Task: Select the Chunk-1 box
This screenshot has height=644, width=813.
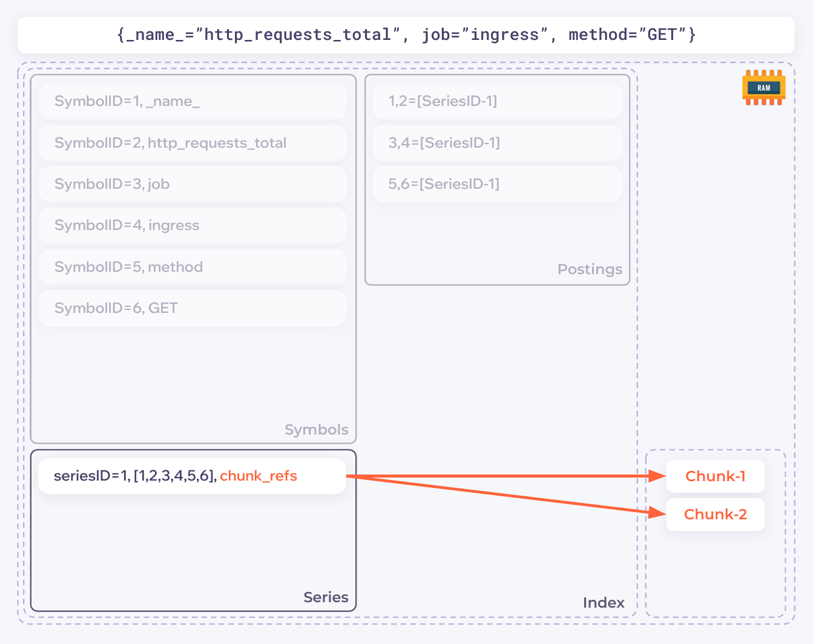Action: click(x=716, y=476)
